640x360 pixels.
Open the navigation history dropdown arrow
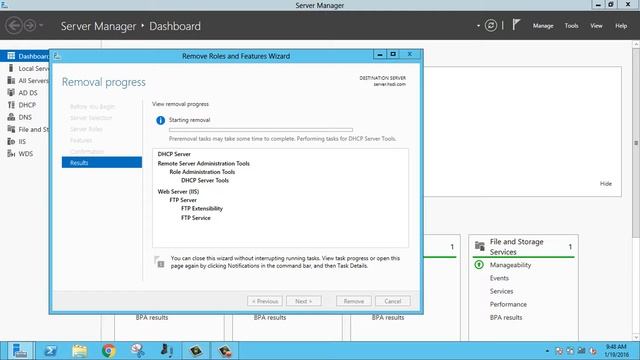click(x=41, y=26)
